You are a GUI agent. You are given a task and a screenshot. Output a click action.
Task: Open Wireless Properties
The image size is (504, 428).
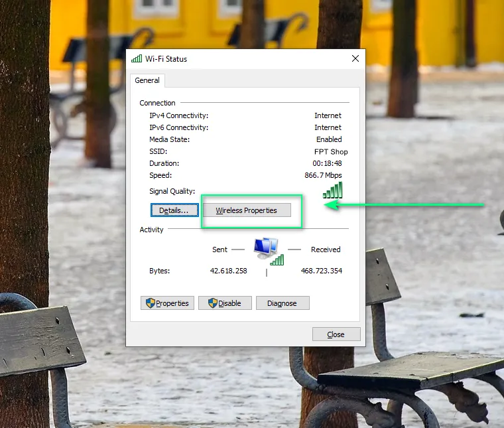pos(246,210)
